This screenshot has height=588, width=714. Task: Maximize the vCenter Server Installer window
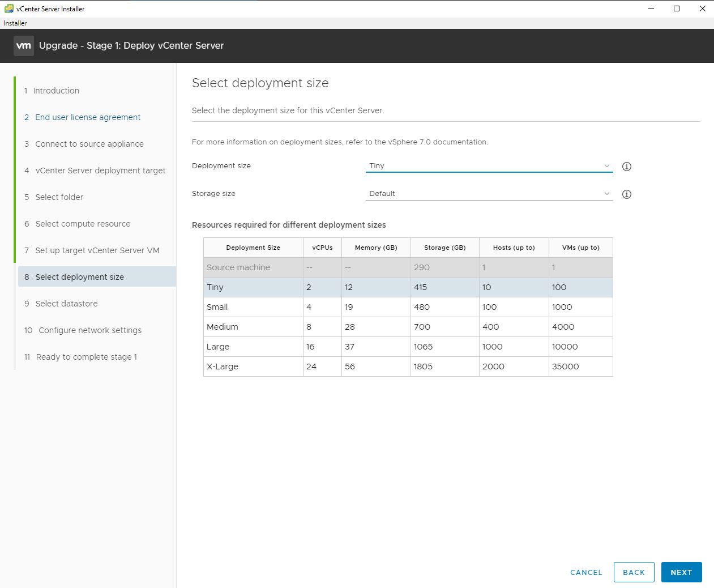tap(677, 8)
